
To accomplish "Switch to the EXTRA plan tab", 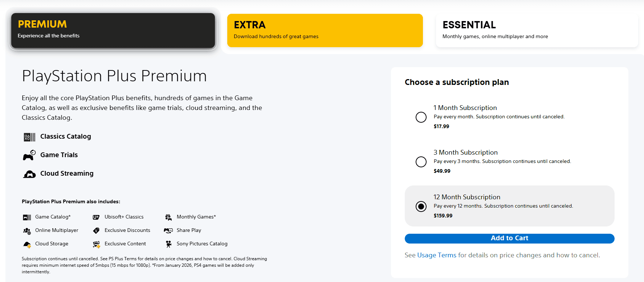I will click(x=325, y=30).
